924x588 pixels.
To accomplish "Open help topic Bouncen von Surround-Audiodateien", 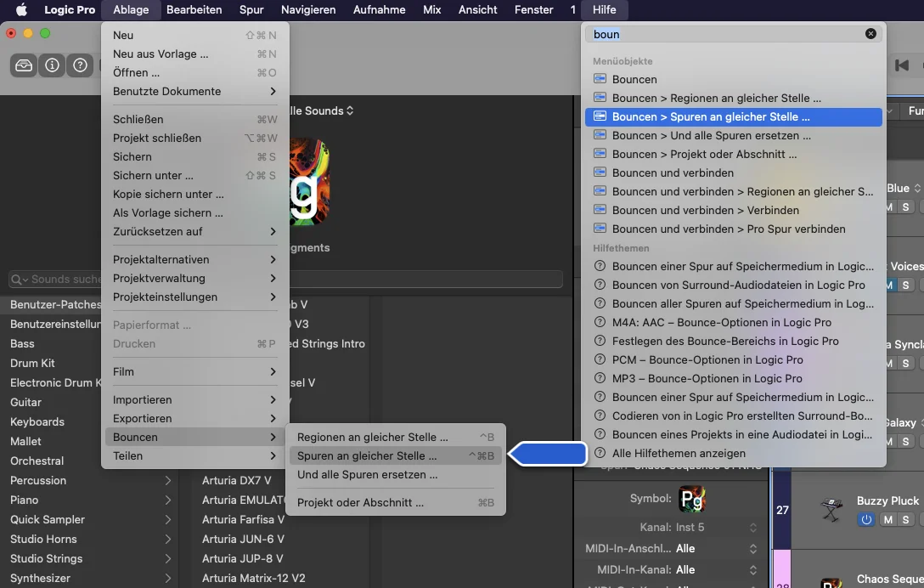I will 734,285.
